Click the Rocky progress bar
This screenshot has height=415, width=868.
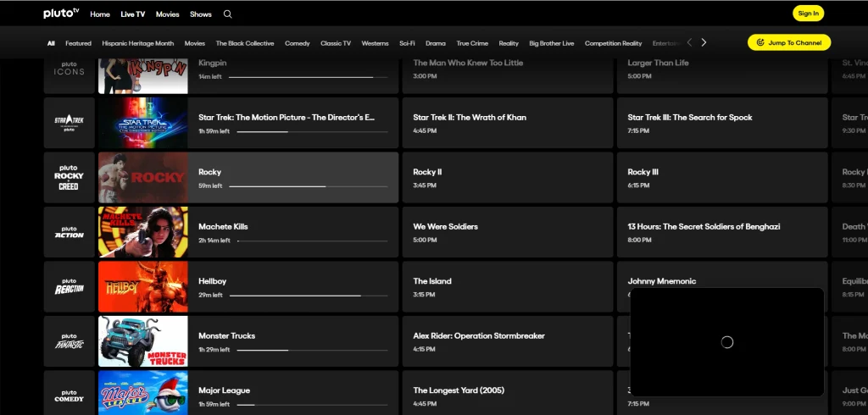coord(309,186)
